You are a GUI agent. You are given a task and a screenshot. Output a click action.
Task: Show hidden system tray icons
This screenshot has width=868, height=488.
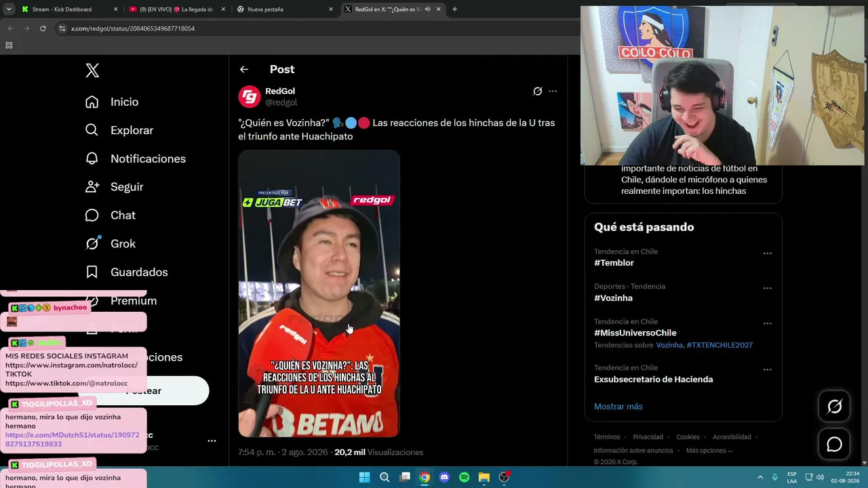pos(760,477)
